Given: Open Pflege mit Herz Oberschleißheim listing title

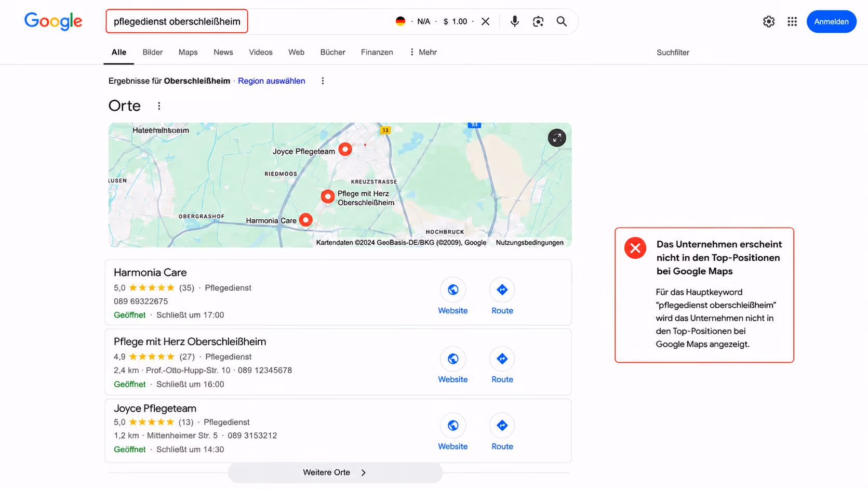Looking at the screenshot, I should tap(190, 341).
